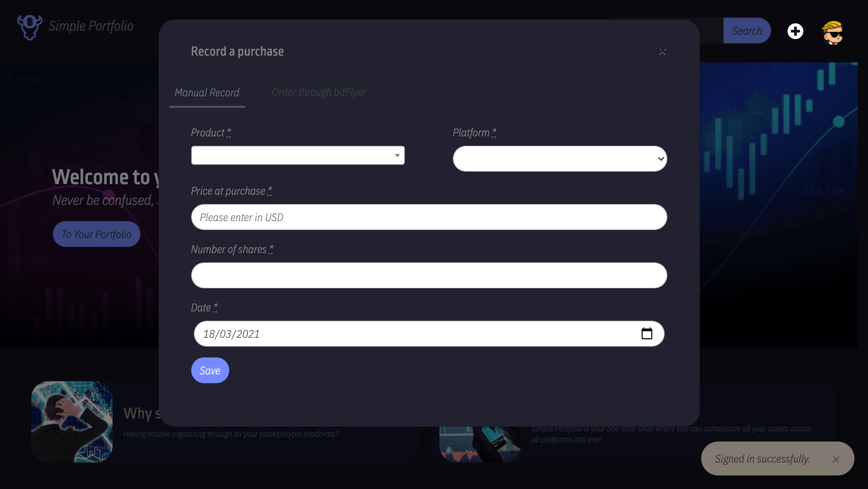Click the Platform dropdown chevron arrow
Viewport: 868px width, 489px height.
661,159
